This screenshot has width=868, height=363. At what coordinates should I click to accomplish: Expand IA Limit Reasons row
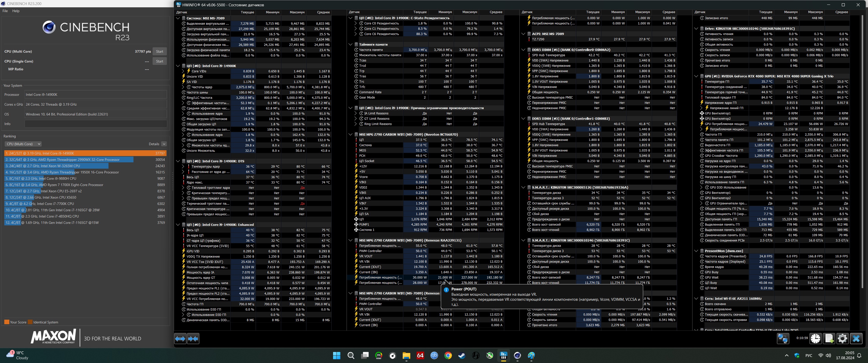click(356, 113)
